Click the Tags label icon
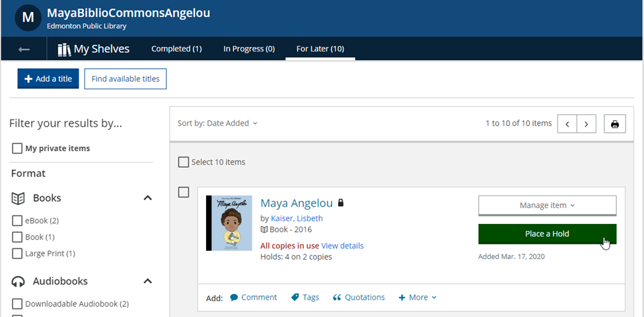The width and height of the screenshot is (644, 317). click(295, 297)
